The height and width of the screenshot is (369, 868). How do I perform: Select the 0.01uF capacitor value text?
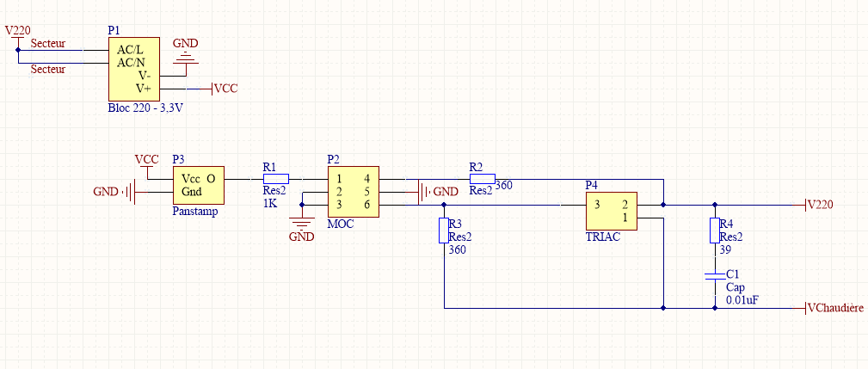(x=742, y=301)
